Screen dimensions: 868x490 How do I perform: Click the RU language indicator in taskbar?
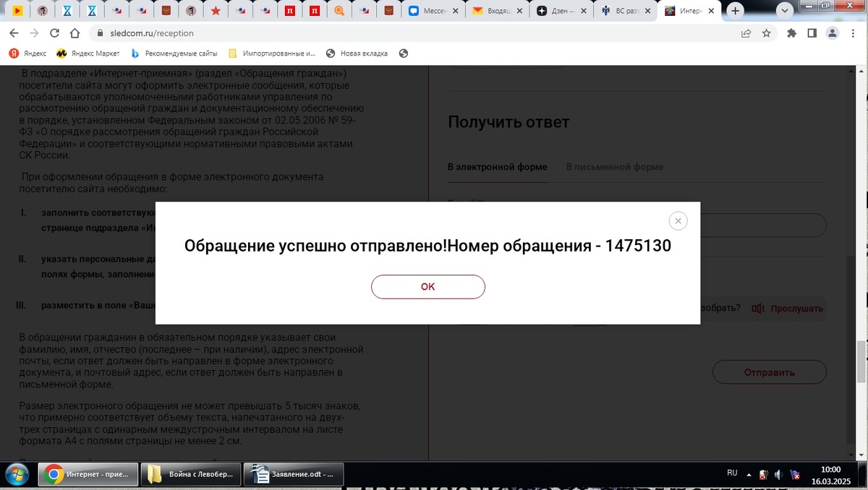point(731,473)
